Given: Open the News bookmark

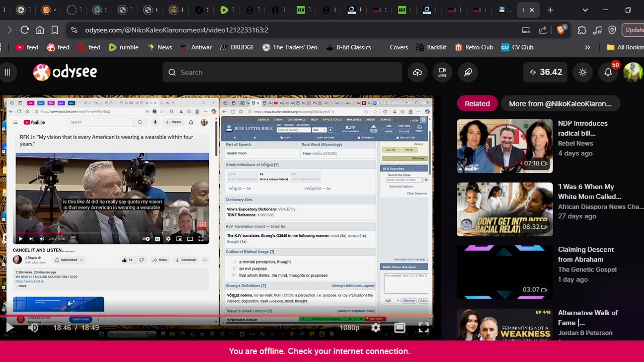Looking at the screenshot, I should point(159,47).
